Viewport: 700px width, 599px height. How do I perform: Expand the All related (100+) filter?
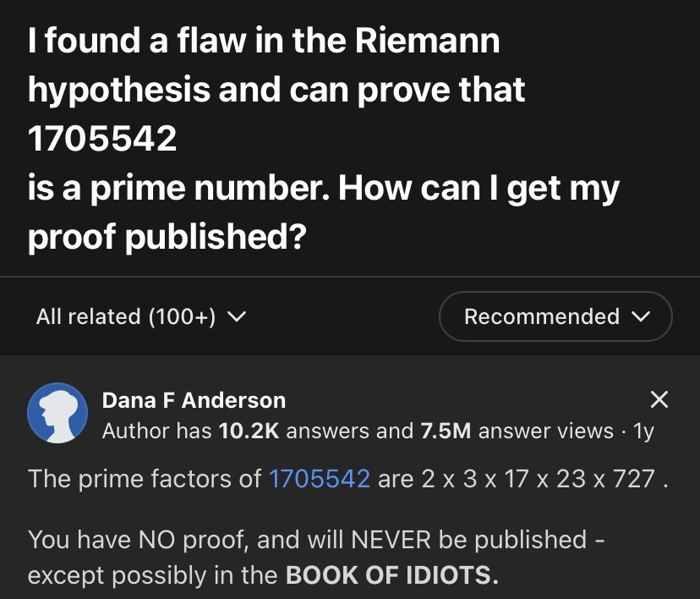pos(140,316)
